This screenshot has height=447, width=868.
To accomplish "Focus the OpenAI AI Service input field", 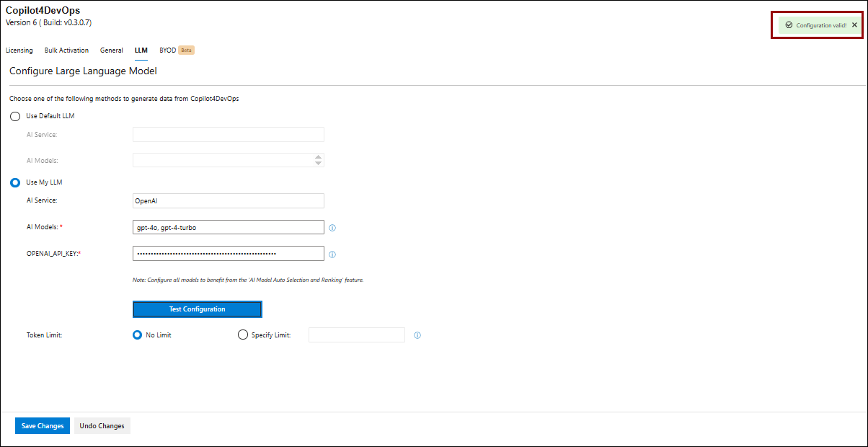I will (x=228, y=201).
